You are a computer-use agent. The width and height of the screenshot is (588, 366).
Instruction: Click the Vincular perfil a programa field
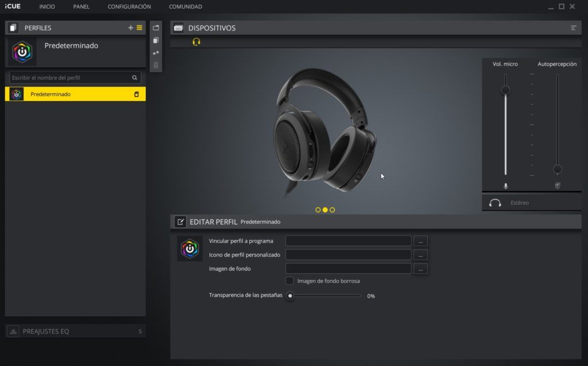click(x=349, y=241)
